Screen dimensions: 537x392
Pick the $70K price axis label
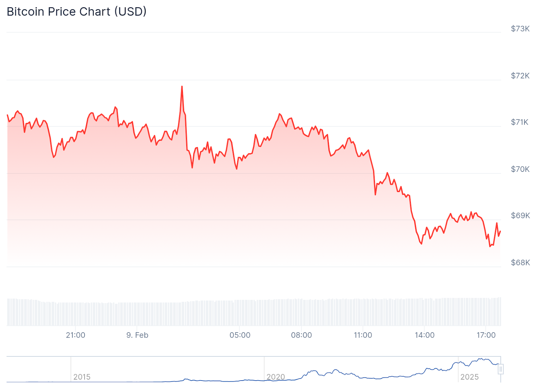pyautogui.click(x=520, y=169)
